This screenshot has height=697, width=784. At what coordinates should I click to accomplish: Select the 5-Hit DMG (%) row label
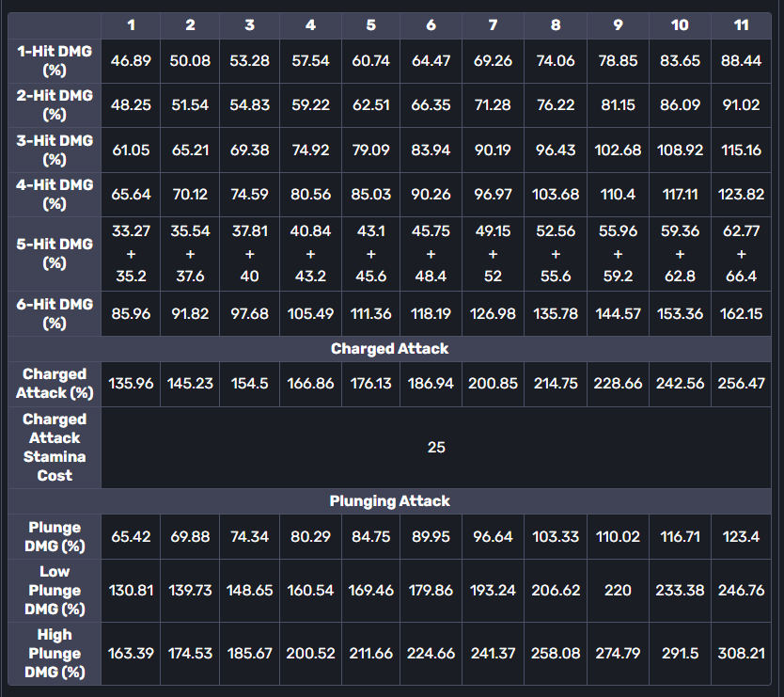point(55,253)
